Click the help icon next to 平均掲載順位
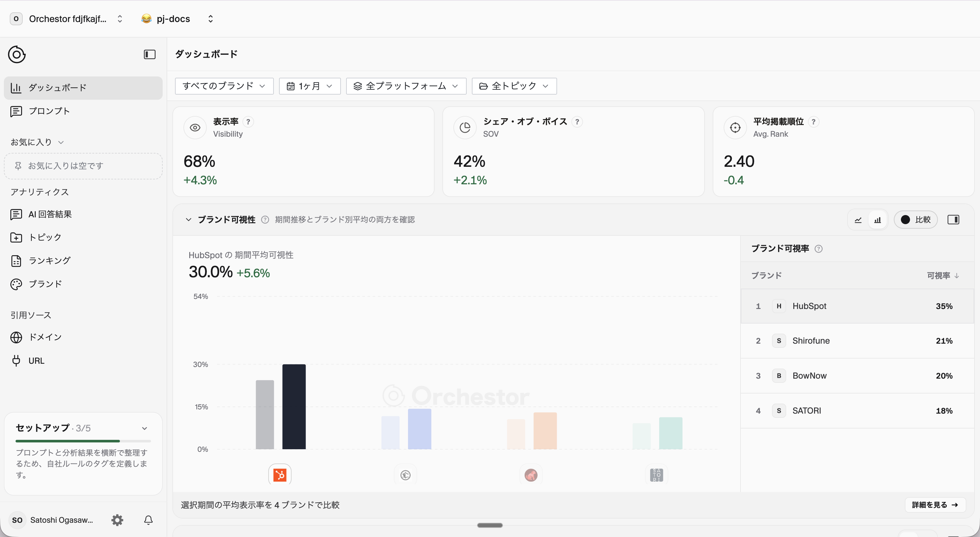 point(813,122)
